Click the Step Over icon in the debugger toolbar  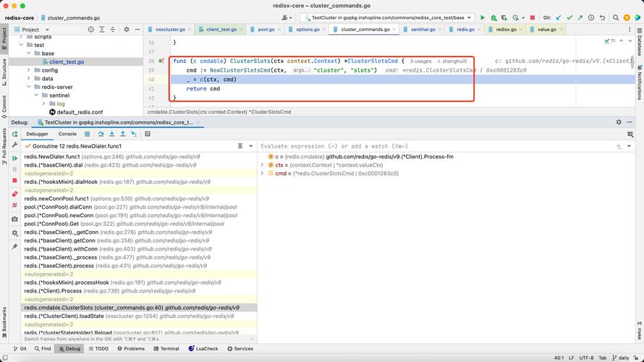click(101, 134)
